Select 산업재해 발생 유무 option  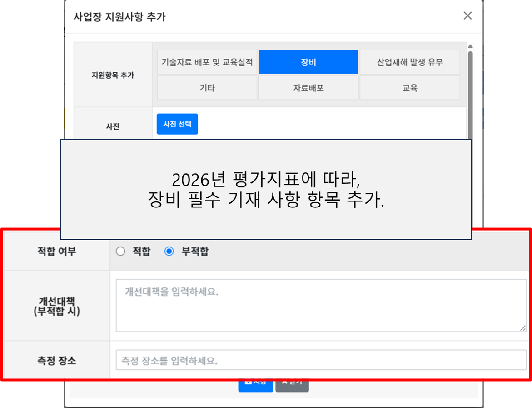(410, 62)
